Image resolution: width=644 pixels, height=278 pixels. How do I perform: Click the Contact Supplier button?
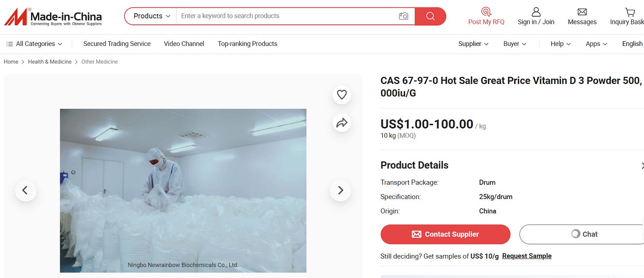click(445, 234)
